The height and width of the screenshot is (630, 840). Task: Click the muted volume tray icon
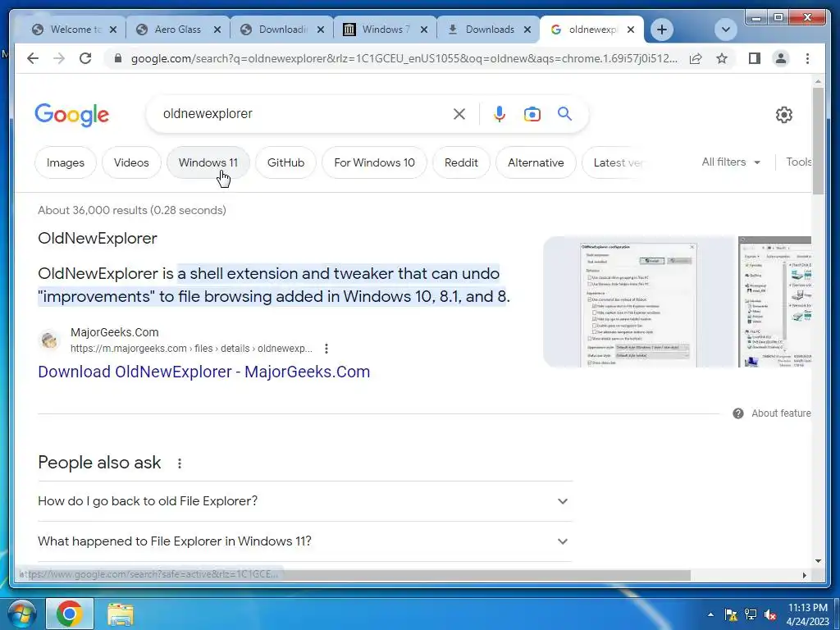click(x=770, y=614)
